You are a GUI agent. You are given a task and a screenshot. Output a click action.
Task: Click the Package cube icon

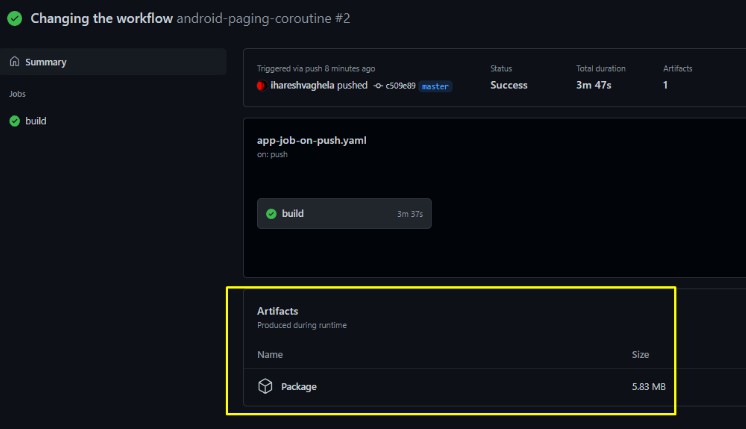(265, 386)
